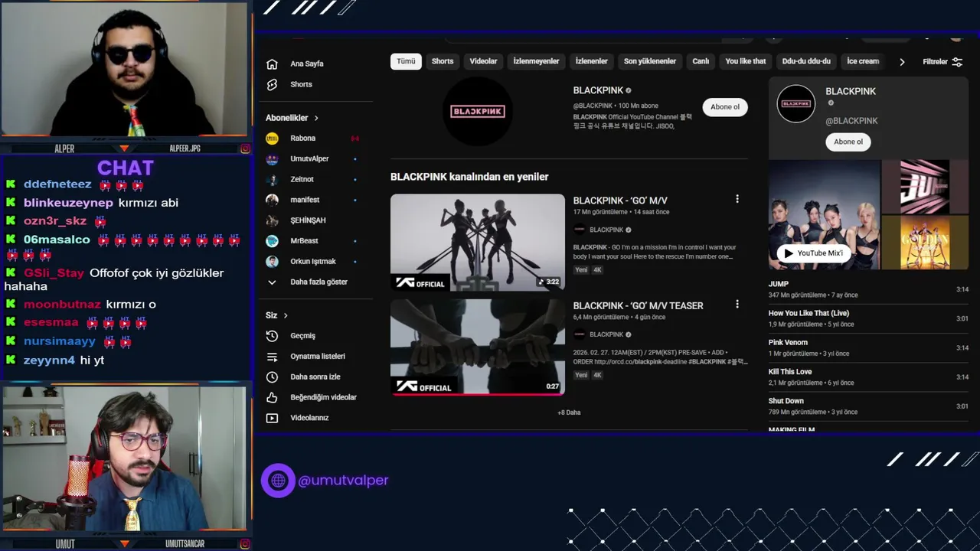The image size is (980, 551).
Task: Open BLACKPINK channel name in search result
Action: (598, 90)
